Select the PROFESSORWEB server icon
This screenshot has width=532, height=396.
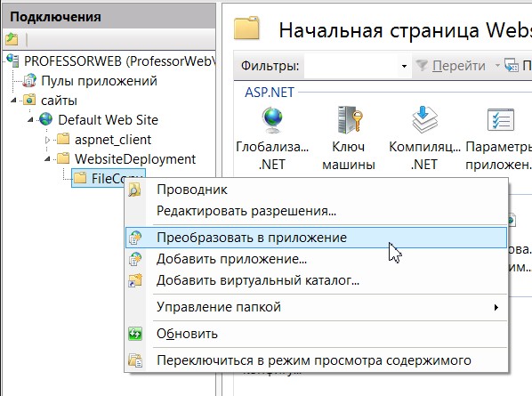12,61
